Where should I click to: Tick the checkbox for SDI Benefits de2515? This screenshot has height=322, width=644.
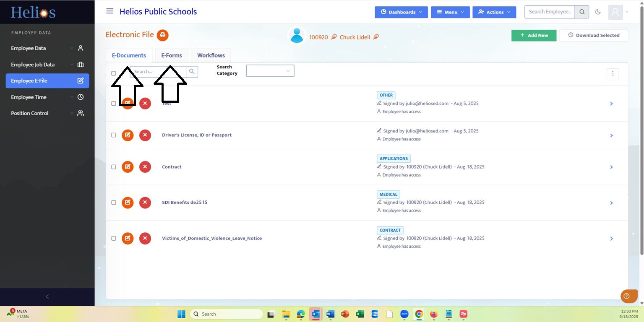114,203
